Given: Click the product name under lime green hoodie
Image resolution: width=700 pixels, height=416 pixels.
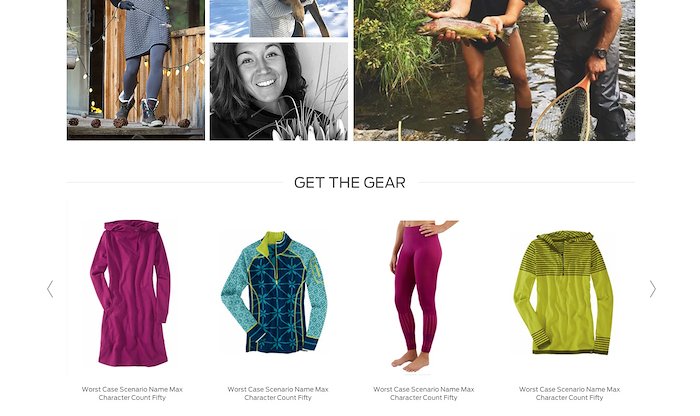Looking at the screenshot, I should click(569, 393).
